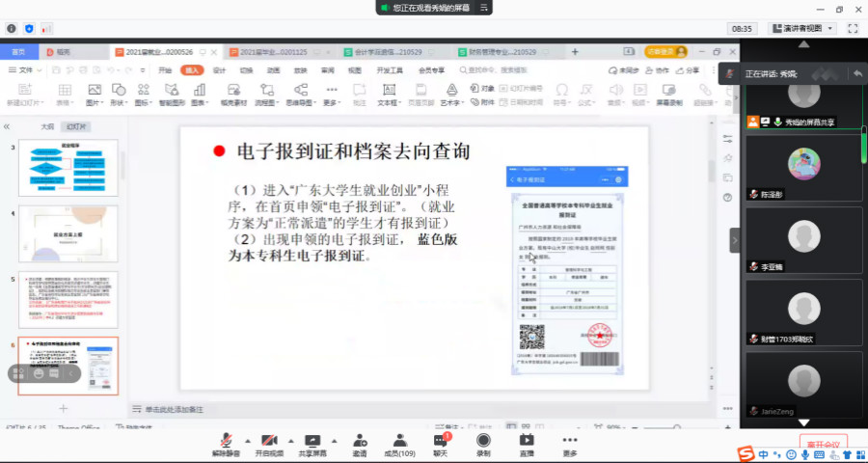The width and height of the screenshot is (868, 463).
Task: Click the 直播 live stream icon
Action: point(527,444)
